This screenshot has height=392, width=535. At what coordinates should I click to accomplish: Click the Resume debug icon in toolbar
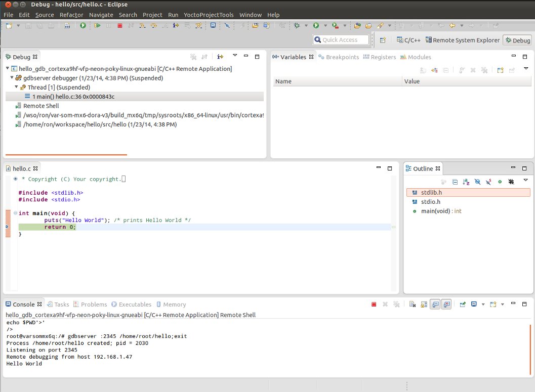(x=97, y=25)
